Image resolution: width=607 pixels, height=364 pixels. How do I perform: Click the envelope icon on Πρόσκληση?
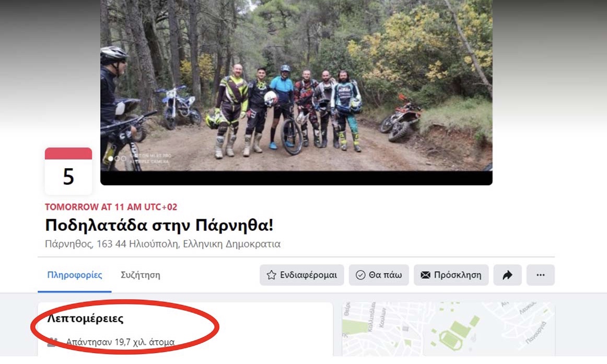click(425, 275)
